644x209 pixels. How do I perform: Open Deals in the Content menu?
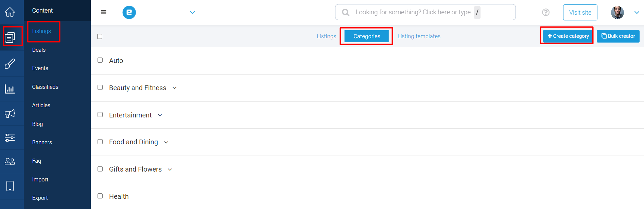click(39, 50)
